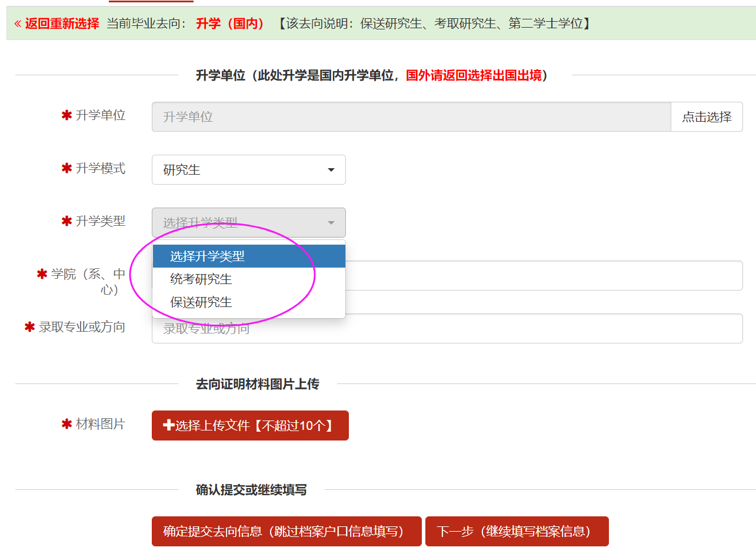Choose 统考研究生 from the dropdown list
Viewport: 756px width, 554px height.
pos(249,279)
